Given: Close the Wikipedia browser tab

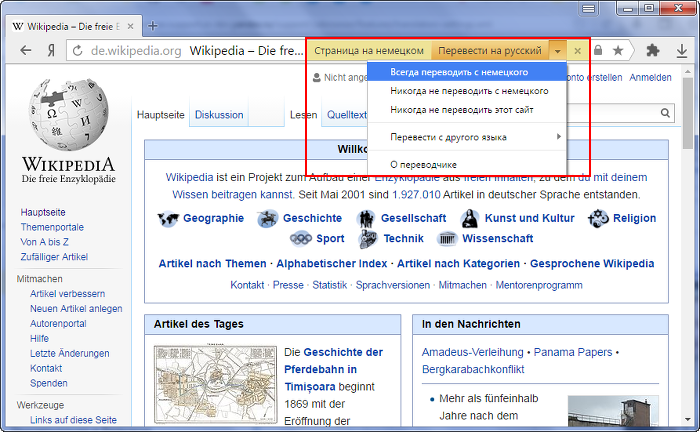Looking at the screenshot, I should pyautogui.click(x=130, y=26).
